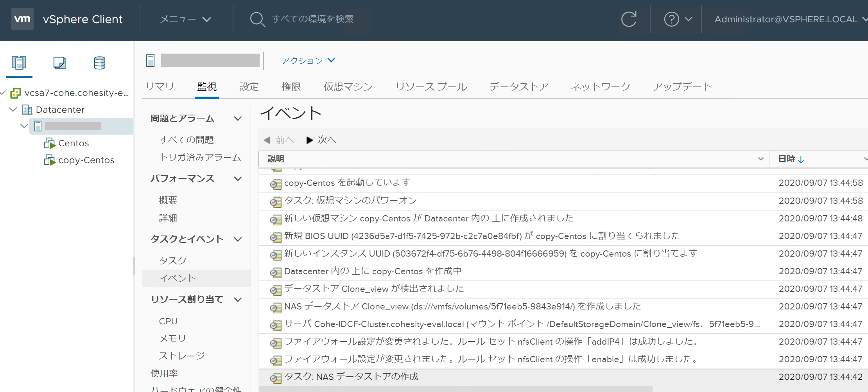The width and height of the screenshot is (868, 392).
Task: Click the redacted host icon in tree
Action: coord(38,126)
